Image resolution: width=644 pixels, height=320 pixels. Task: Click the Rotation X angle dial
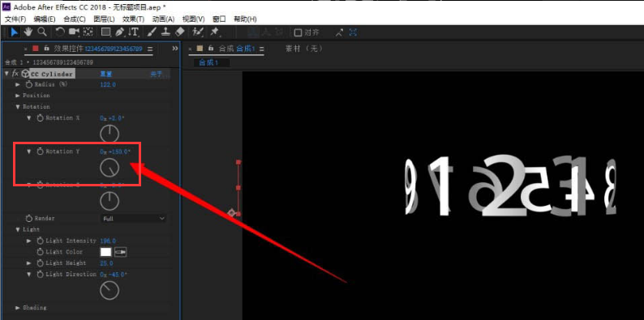tap(109, 134)
